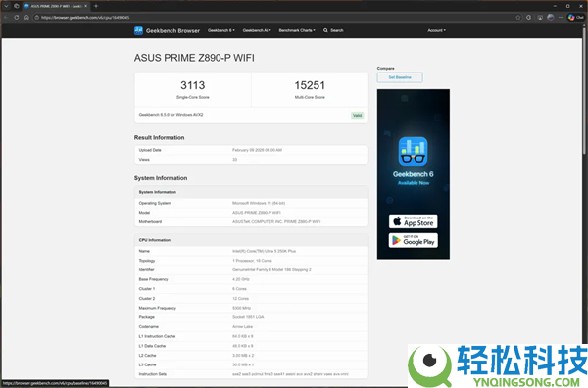Expand the Geekbench 6 menu
The width and height of the screenshot is (588, 388).
tap(221, 30)
